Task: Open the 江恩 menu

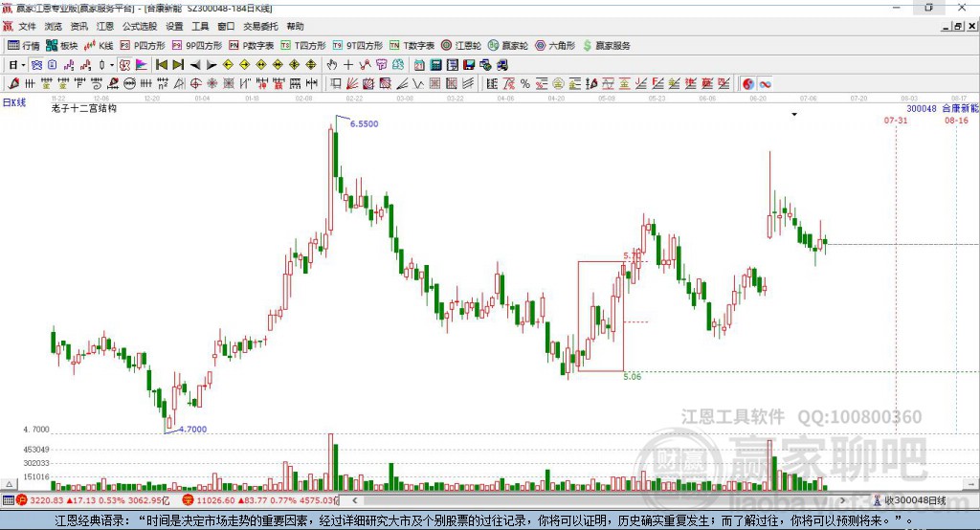Action: (x=105, y=26)
